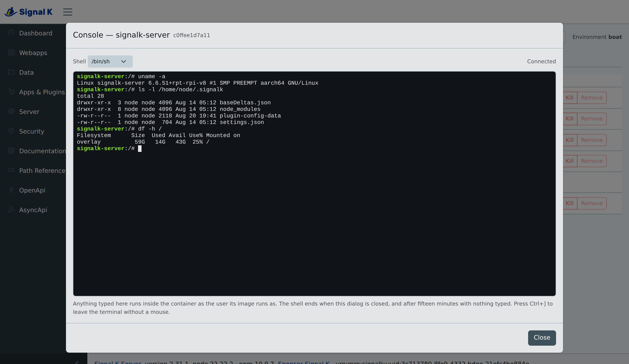Open Path Reference from the sidebar
629x364 pixels.
pos(42,170)
